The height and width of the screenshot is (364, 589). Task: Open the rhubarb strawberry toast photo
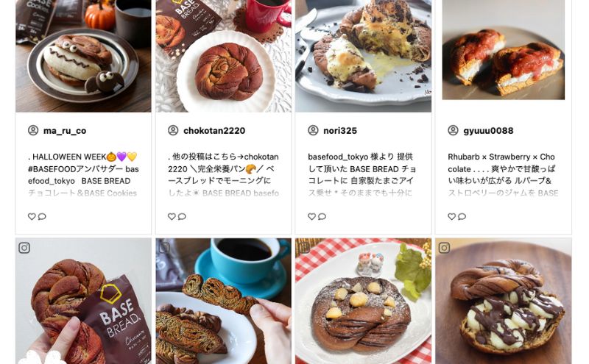pos(504,50)
